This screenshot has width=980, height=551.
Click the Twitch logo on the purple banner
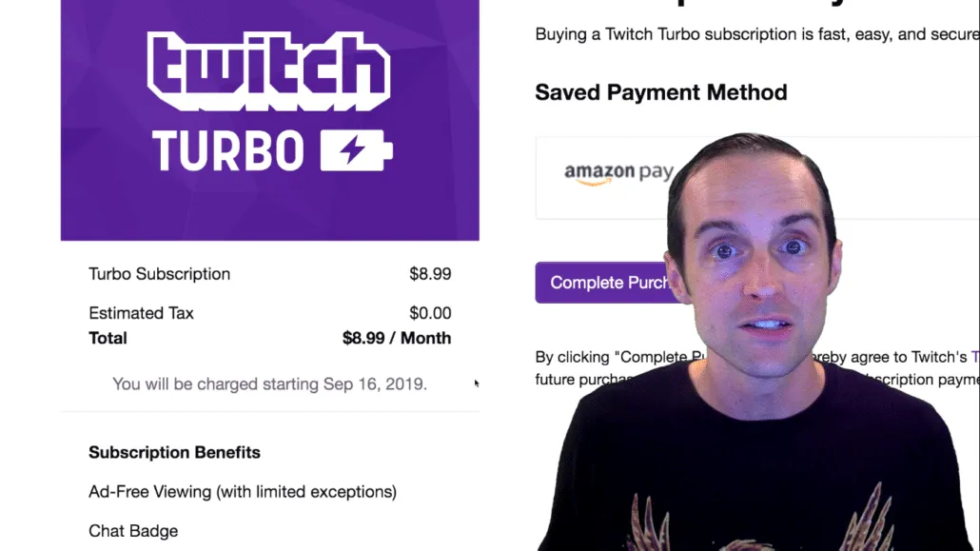(x=268, y=71)
